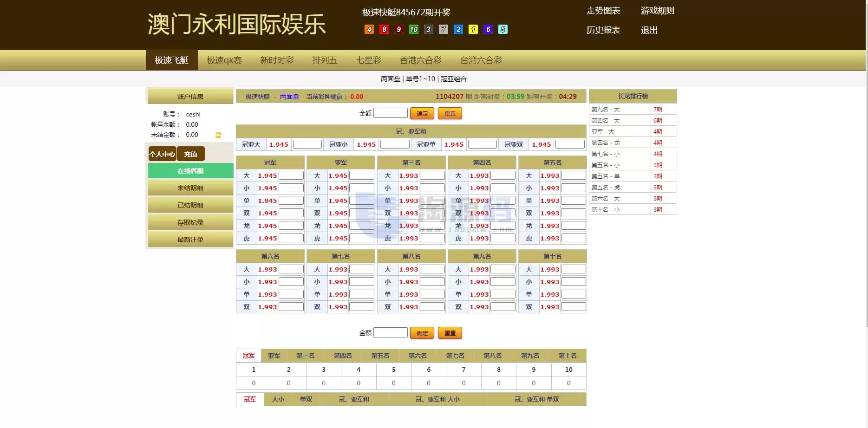Open the 走势图表 trend chart link
Viewport: 868px width, 428px height.
click(x=603, y=11)
